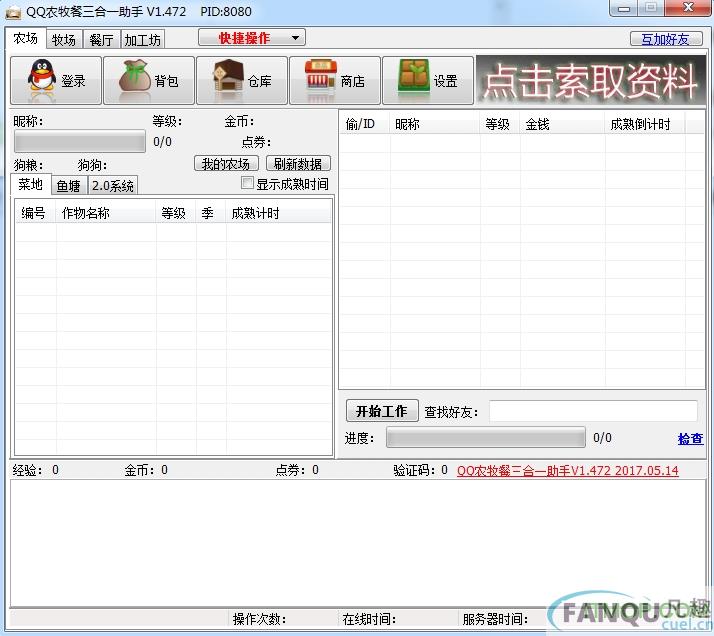Minimize the helper window
Viewport: 714px width, 636px height.
tap(624, 9)
